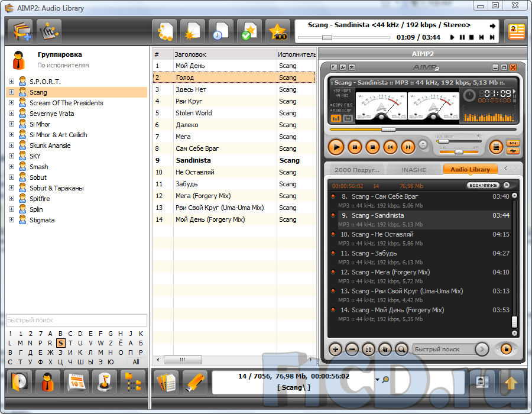Select the Audio Library playlist tab

(x=471, y=169)
